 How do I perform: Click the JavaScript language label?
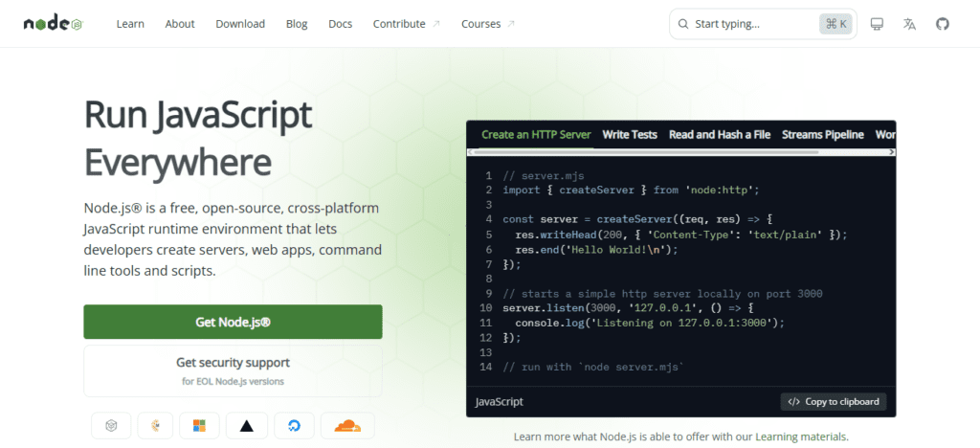click(x=500, y=402)
